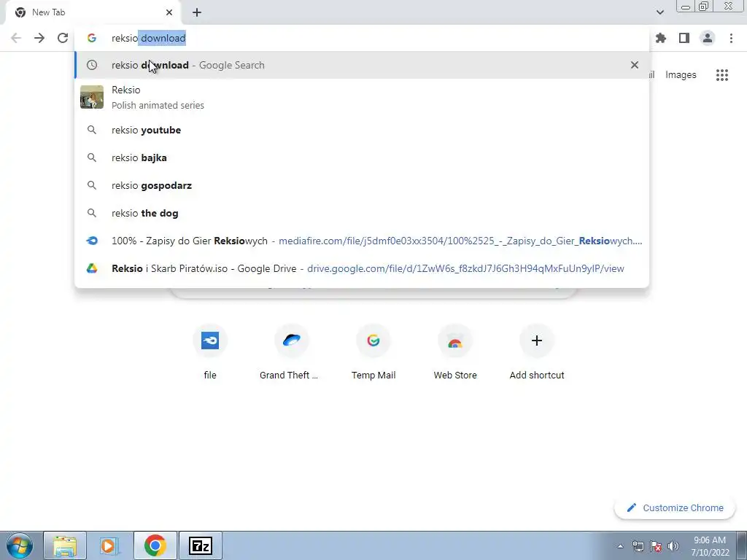Close the New Tab tab
The height and width of the screenshot is (560, 747).
(x=169, y=12)
